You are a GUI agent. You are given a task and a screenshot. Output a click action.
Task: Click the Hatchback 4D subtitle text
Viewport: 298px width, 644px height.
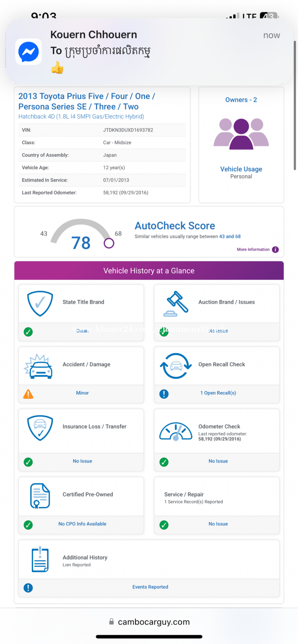(x=81, y=117)
